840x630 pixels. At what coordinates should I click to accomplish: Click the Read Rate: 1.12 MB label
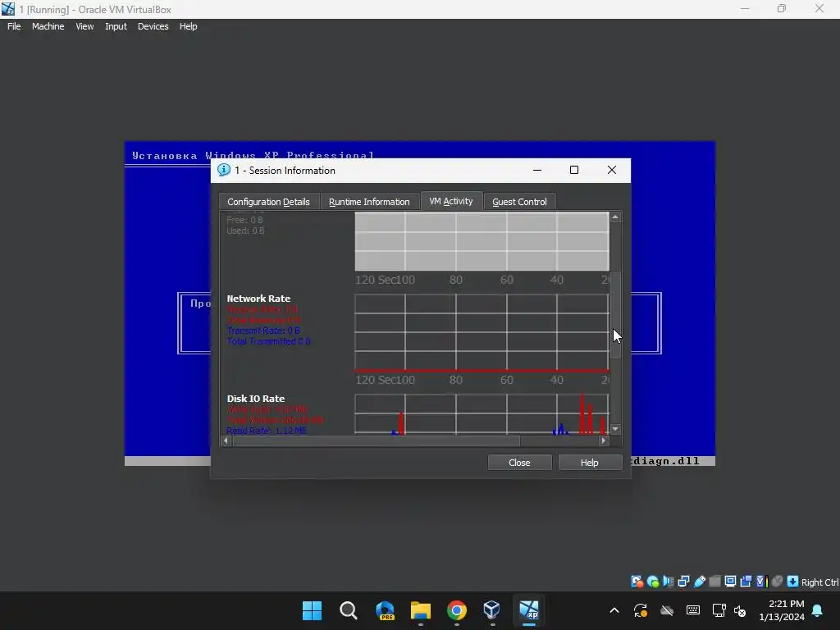267,431
